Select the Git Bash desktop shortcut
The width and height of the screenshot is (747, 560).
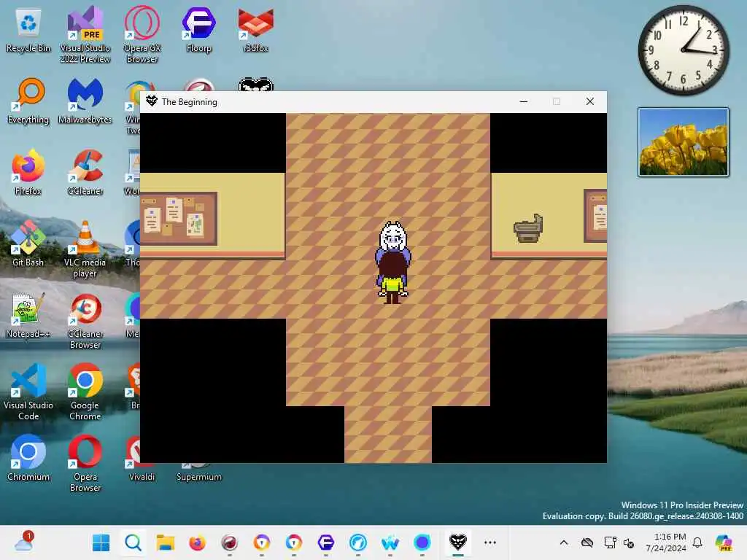[28, 244]
